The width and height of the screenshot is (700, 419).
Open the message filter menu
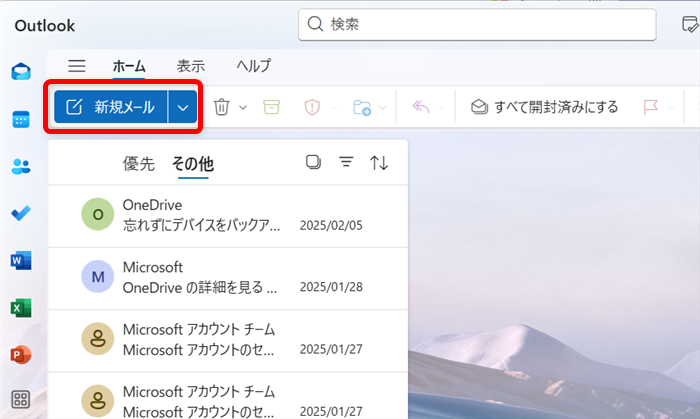pyautogui.click(x=346, y=163)
